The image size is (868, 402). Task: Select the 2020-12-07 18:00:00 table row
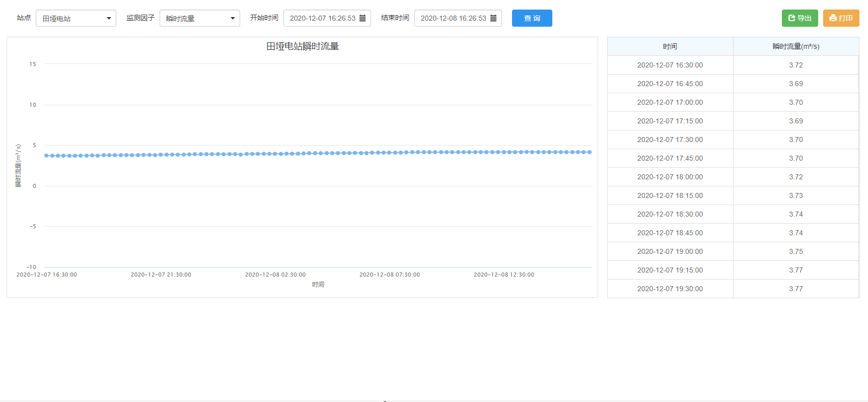click(x=670, y=177)
